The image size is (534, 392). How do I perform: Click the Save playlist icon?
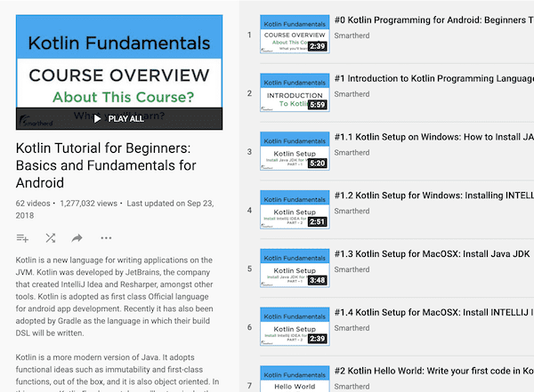click(x=23, y=238)
